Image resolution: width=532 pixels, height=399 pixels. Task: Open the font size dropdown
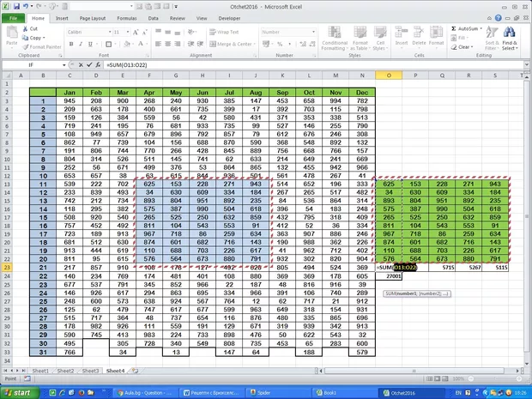128,32
